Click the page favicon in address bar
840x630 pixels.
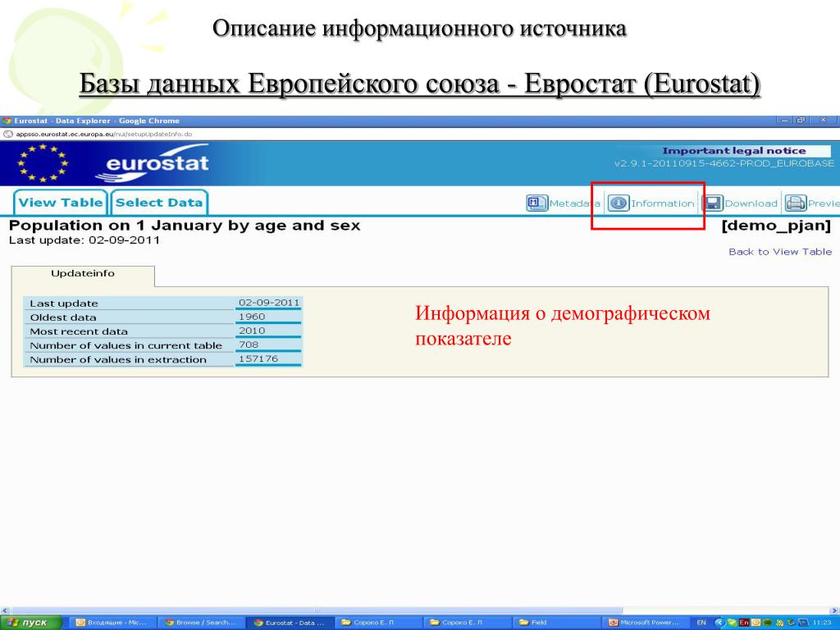coord(7,135)
